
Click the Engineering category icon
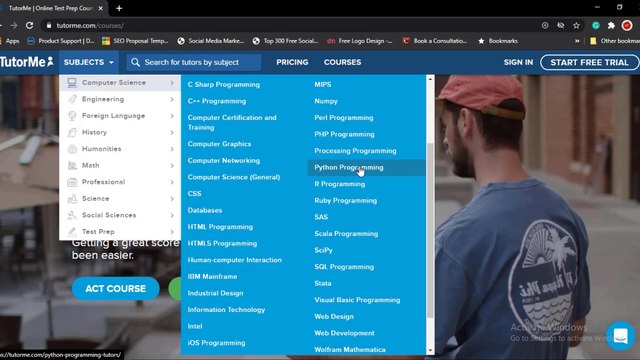pos(72,99)
